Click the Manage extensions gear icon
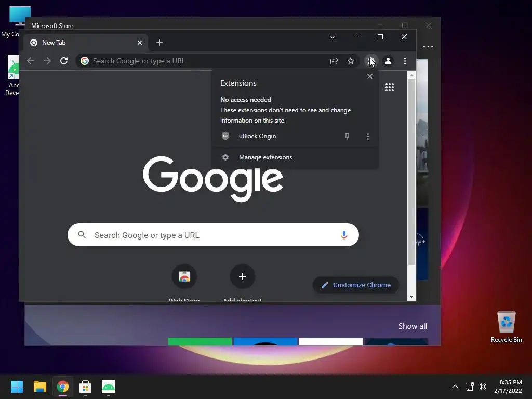Viewport: 532px width, 399px height. (225, 157)
